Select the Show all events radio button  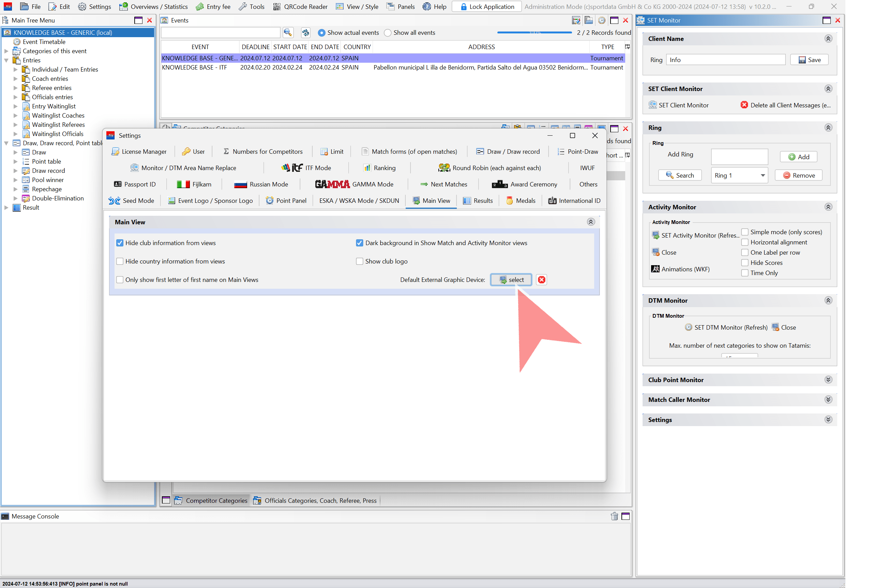point(388,33)
